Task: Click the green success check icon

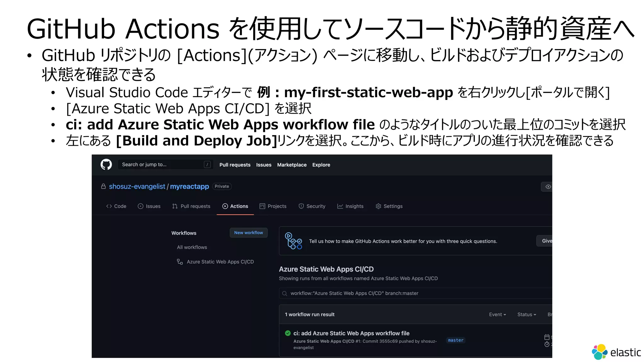Action: pyautogui.click(x=288, y=333)
